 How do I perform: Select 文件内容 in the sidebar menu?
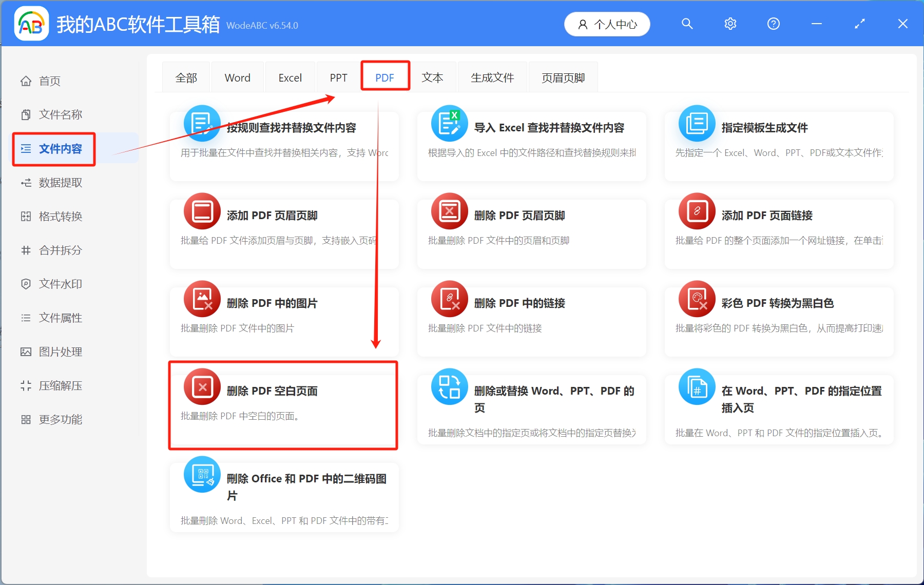(61, 148)
